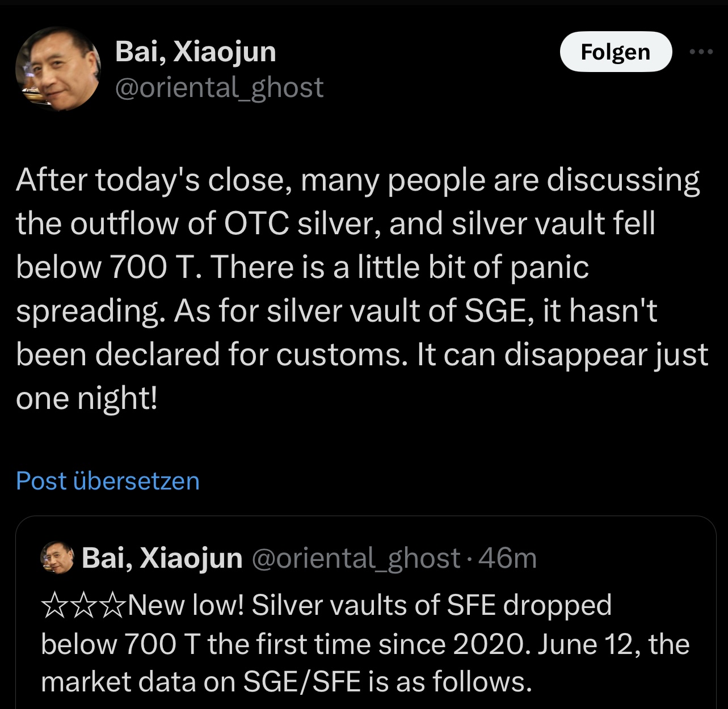Open the quoted post's 46m timestamp
The width and height of the screenshot is (728, 709).
click(508, 558)
